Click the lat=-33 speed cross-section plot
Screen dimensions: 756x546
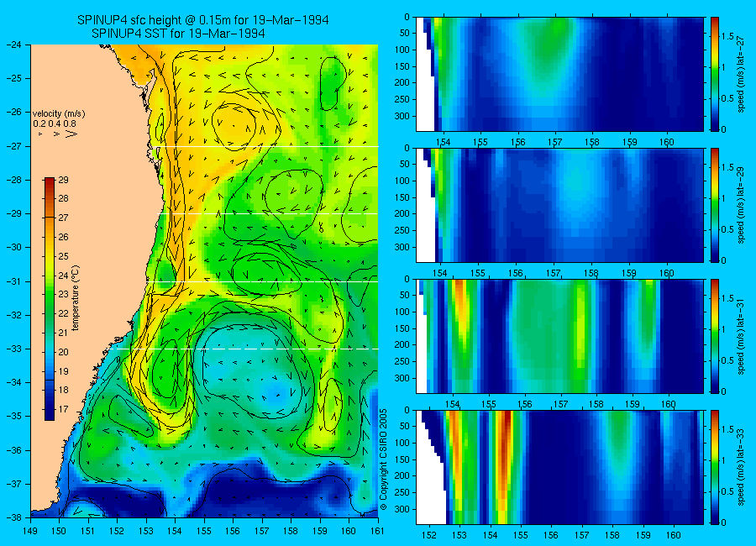(559, 467)
